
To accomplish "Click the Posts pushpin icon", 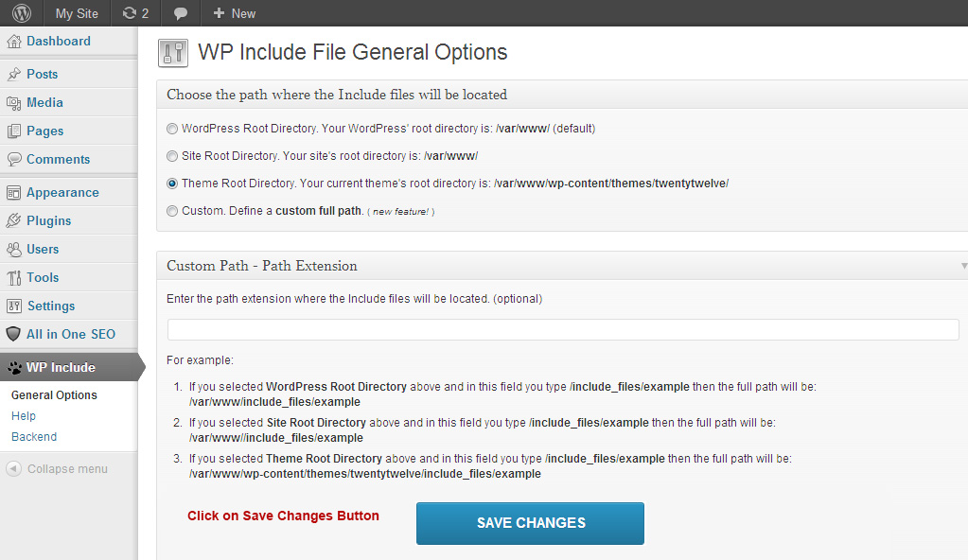I will click(13, 75).
